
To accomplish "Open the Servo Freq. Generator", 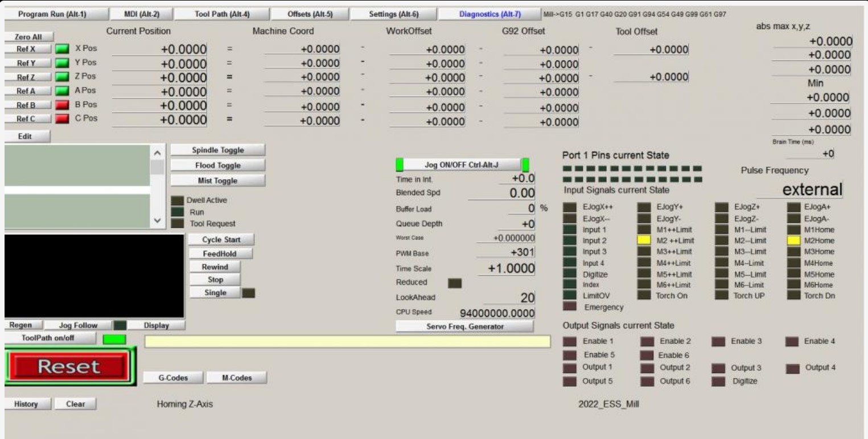I will coord(464,326).
